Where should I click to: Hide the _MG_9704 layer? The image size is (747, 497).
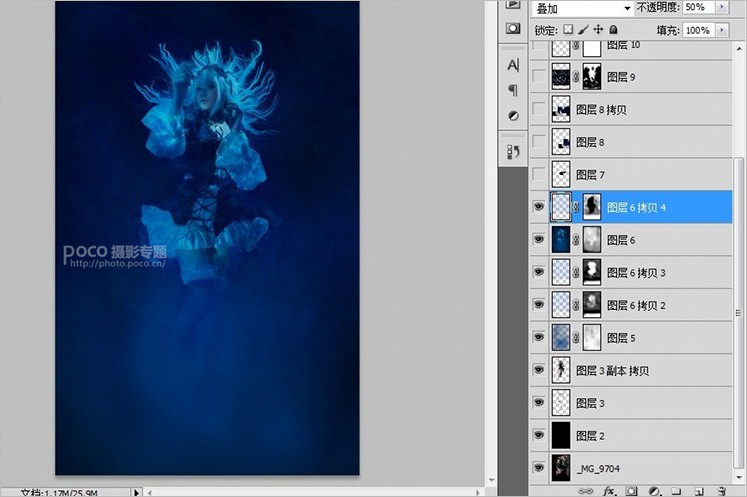tap(540, 467)
